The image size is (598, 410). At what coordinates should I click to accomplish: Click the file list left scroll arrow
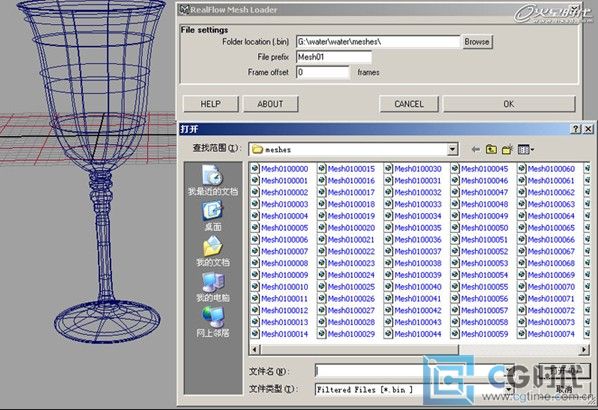[254, 349]
